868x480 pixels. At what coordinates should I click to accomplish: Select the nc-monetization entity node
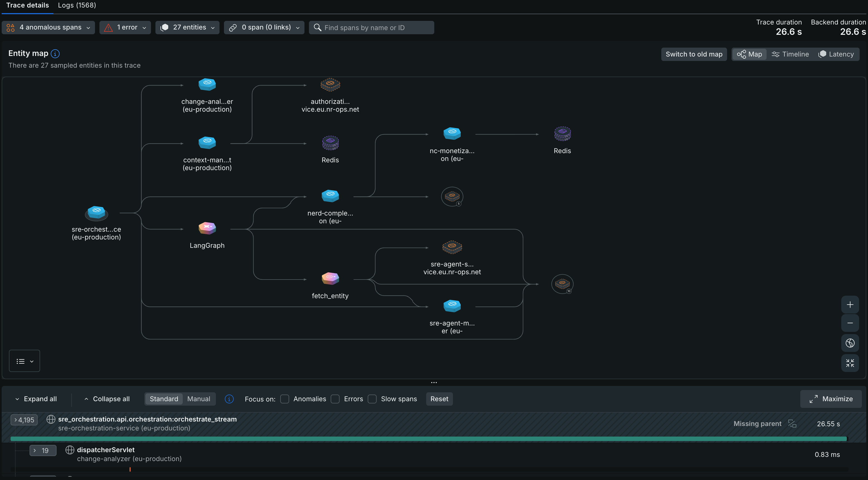[x=452, y=133]
